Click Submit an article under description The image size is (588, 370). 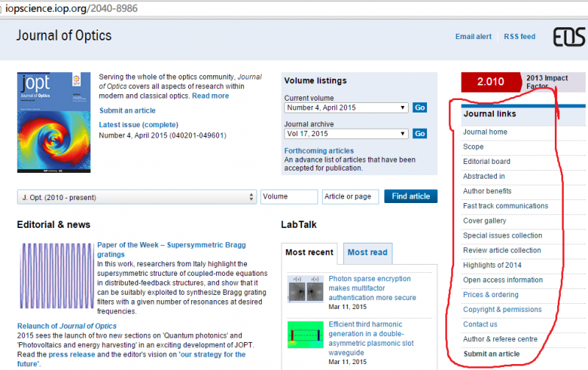(127, 110)
